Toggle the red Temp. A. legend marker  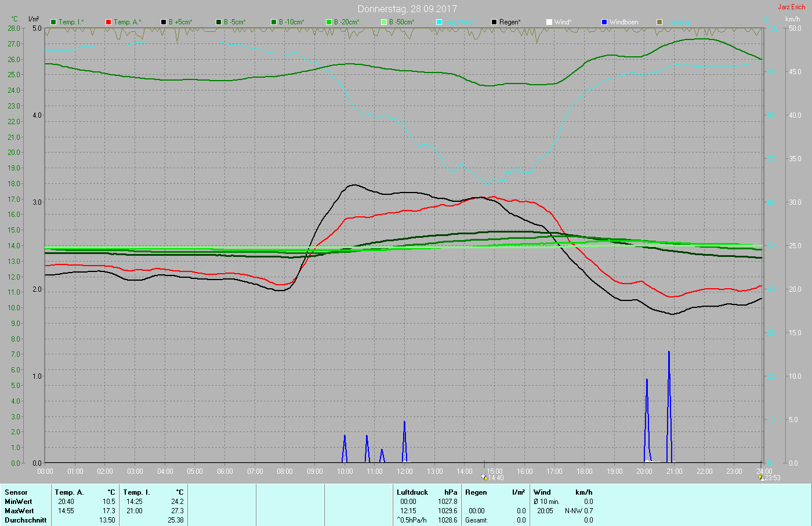(x=108, y=22)
